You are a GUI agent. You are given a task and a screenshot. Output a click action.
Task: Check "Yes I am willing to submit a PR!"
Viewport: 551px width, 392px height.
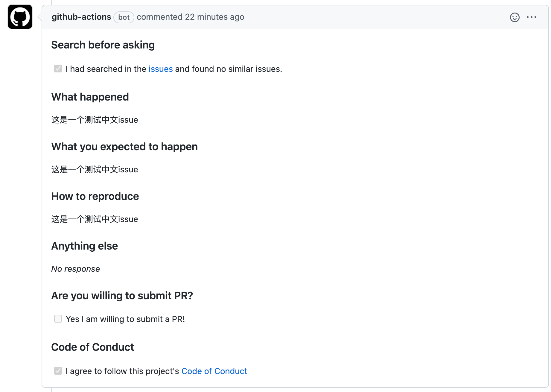pyautogui.click(x=58, y=319)
